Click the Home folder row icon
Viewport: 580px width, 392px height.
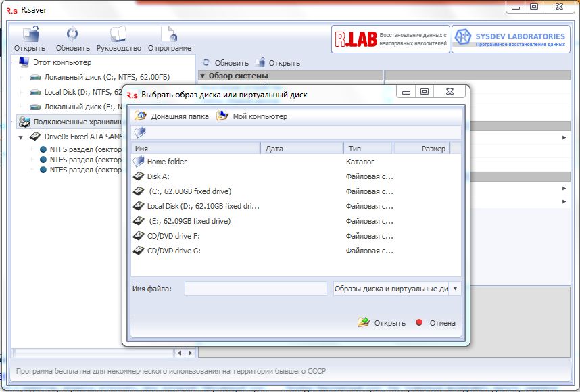pyautogui.click(x=139, y=162)
